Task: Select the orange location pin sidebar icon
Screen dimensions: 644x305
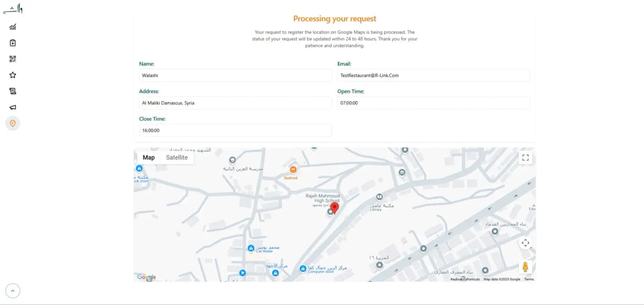Action: pyautogui.click(x=13, y=124)
